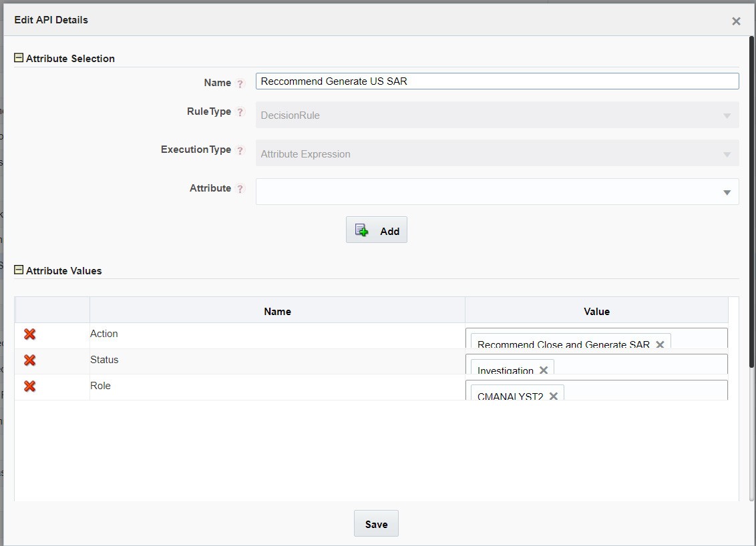Delete the Status attribute row

(29, 360)
